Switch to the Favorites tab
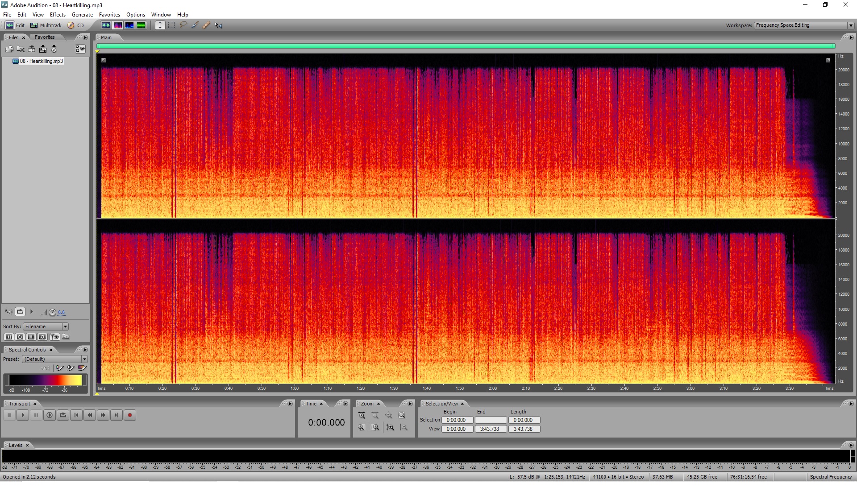Image resolution: width=857 pixels, height=504 pixels. point(45,37)
